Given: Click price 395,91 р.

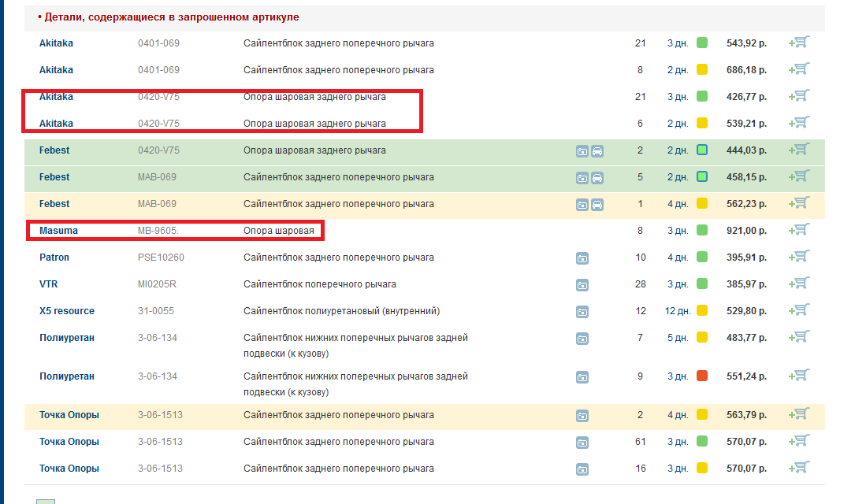Looking at the screenshot, I should pos(746,258).
